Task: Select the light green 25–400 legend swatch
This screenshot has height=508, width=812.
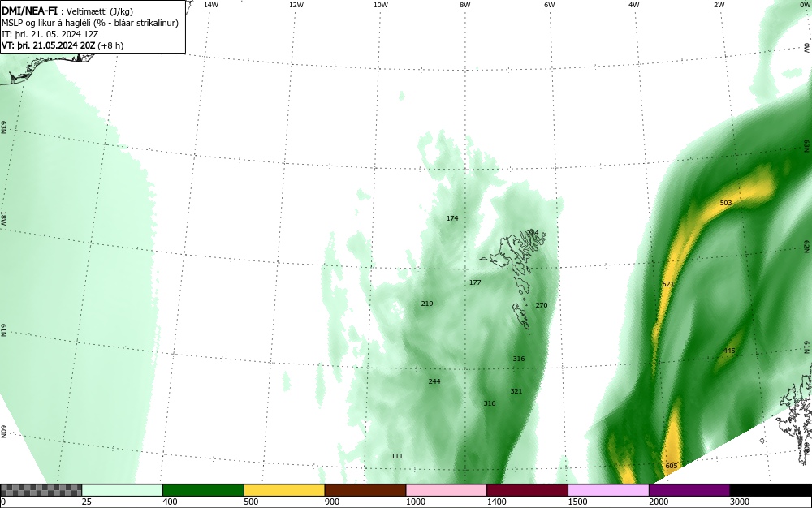Action: 123,490
